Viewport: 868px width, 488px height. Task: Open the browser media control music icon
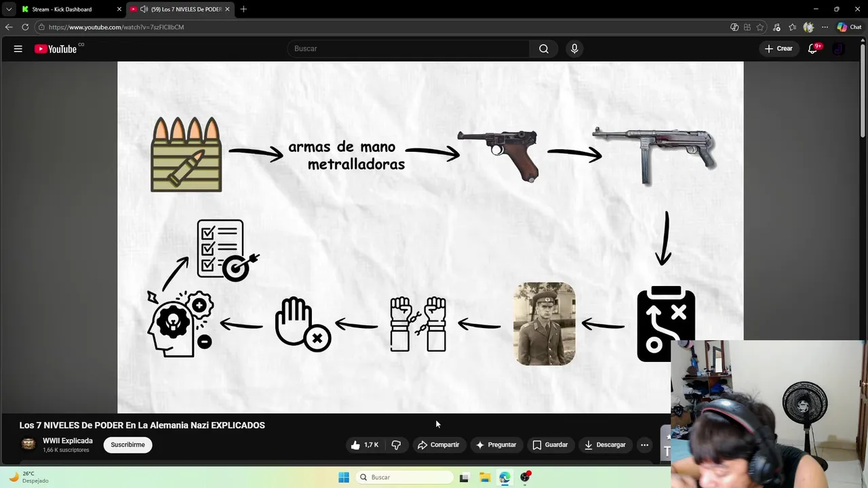[x=776, y=27]
